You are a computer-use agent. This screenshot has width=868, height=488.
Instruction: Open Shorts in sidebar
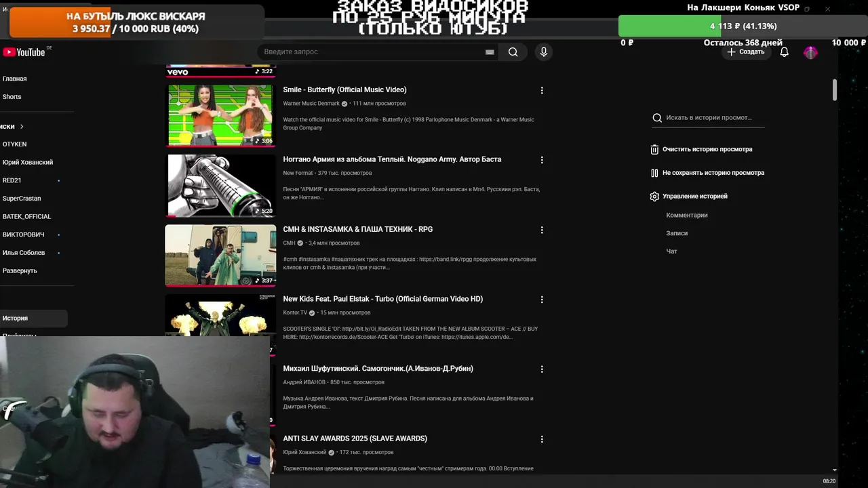(12, 97)
